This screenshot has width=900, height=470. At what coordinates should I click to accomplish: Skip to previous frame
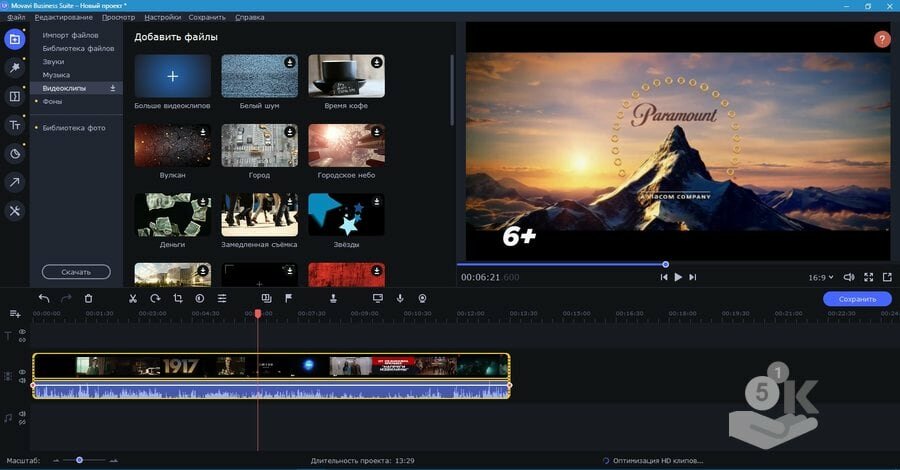coord(664,277)
